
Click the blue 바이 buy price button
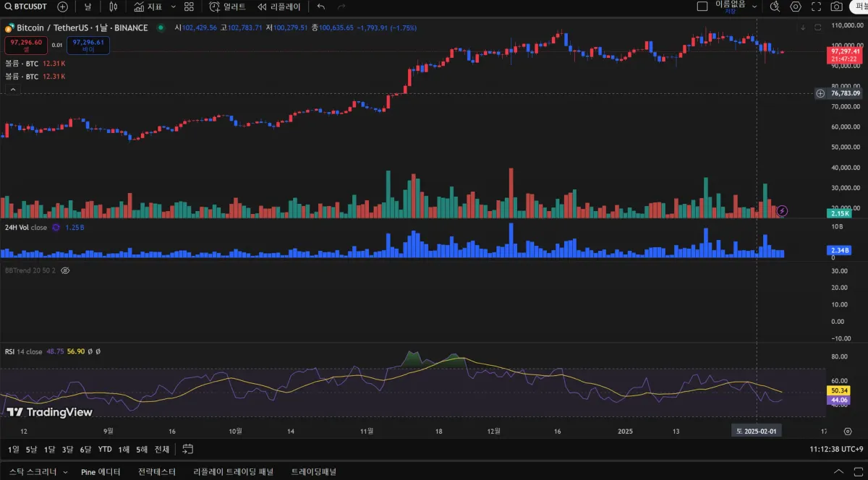click(x=88, y=46)
